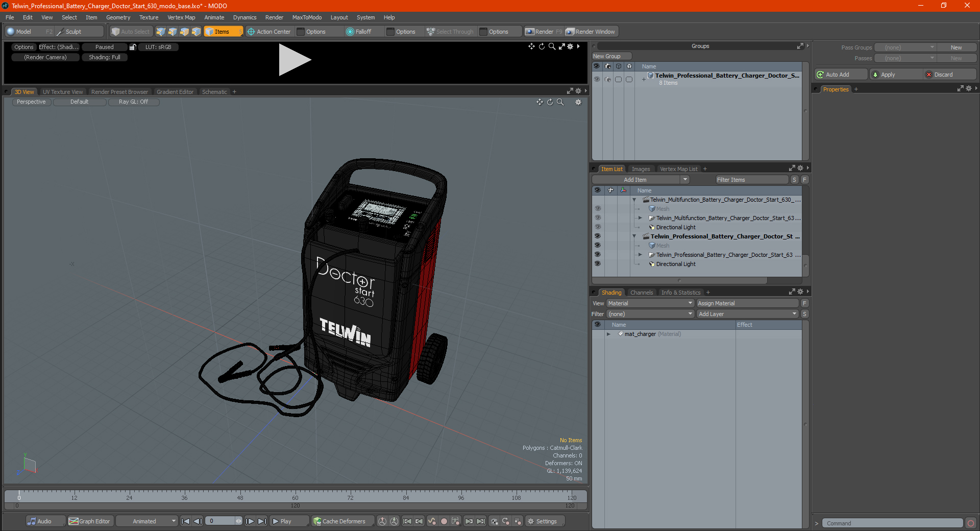Viewport: 980px width, 531px height.
Task: Toggle mat_charger material visibility
Action: 597,334
